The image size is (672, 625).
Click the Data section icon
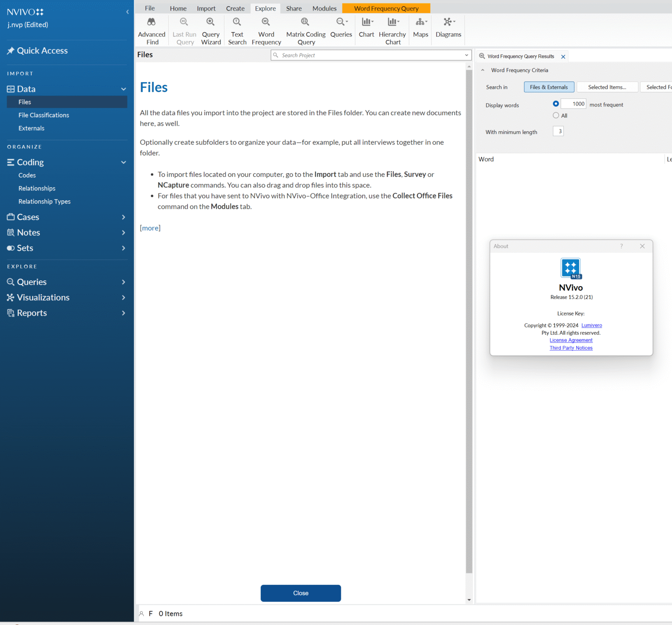10,89
